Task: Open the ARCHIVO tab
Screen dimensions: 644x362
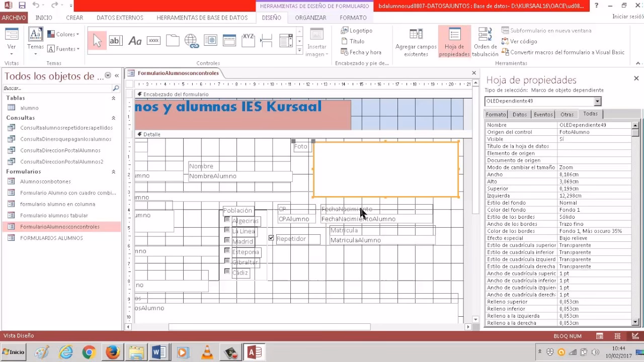Action: pos(14,18)
